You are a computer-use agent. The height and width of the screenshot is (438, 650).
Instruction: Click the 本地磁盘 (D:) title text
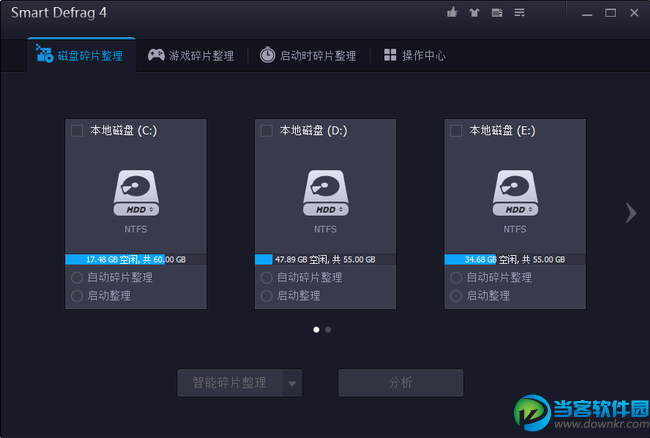pos(313,131)
